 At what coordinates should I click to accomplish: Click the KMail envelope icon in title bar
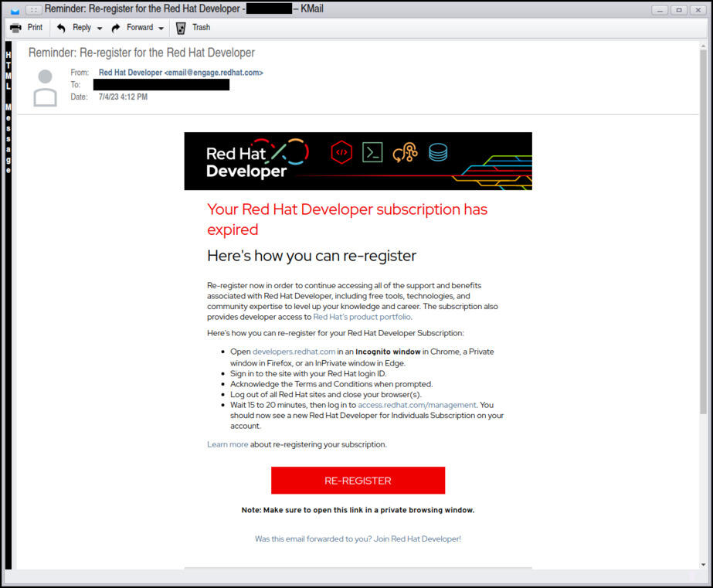click(15, 10)
